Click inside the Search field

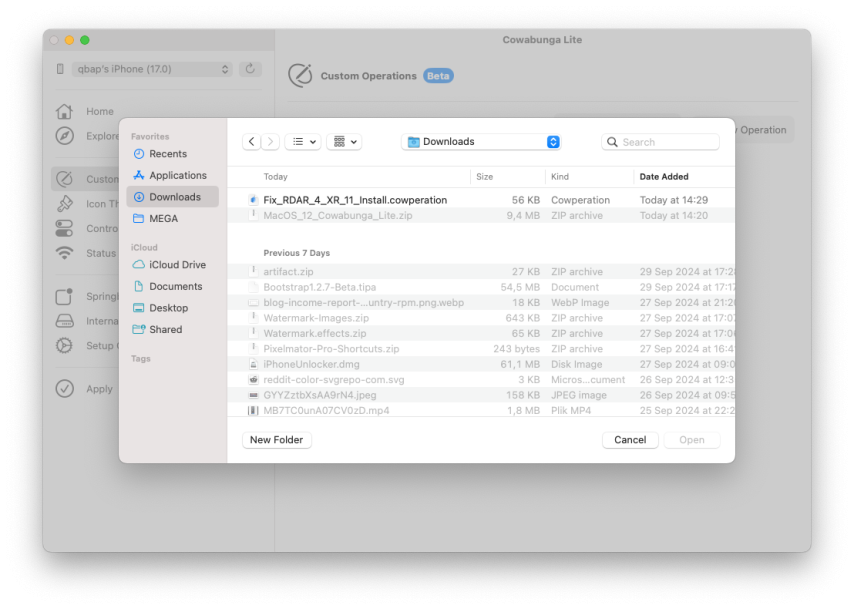(x=660, y=142)
